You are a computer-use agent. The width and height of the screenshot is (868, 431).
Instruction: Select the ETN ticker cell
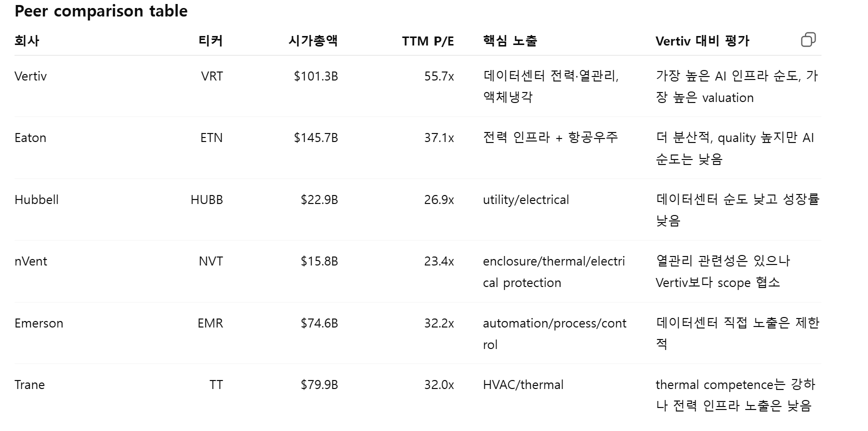[211, 138]
